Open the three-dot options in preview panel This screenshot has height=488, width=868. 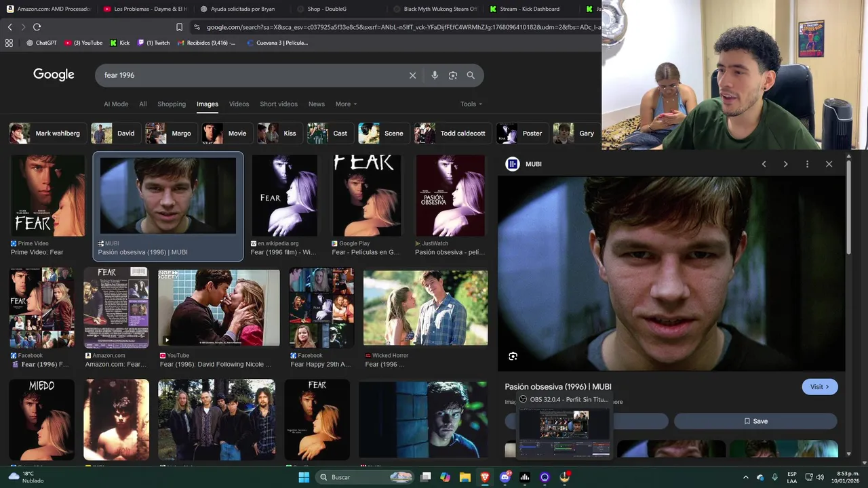pyautogui.click(x=807, y=164)
